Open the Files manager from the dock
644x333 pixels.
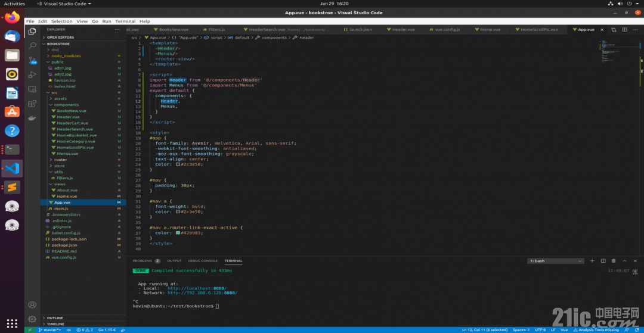(x=12, y=55)
